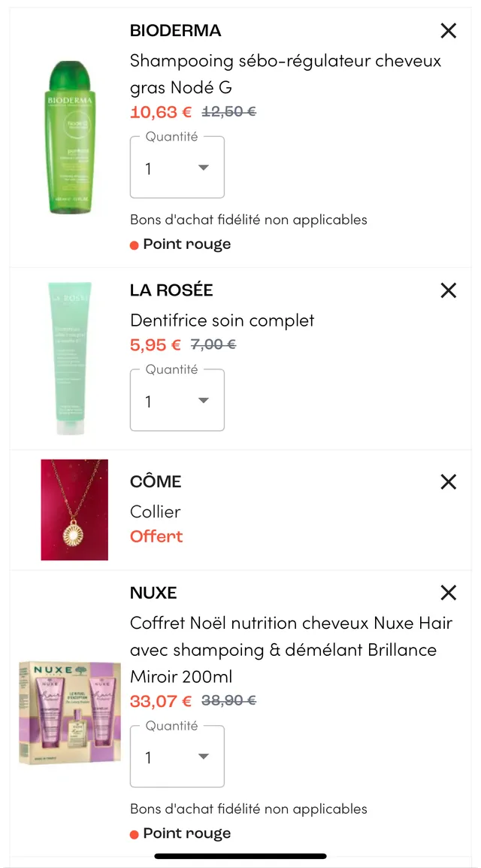The image size is (481, 868).
Task: Remove the Nuxe Coffret Noël item
Action: [x=449, y=593]
